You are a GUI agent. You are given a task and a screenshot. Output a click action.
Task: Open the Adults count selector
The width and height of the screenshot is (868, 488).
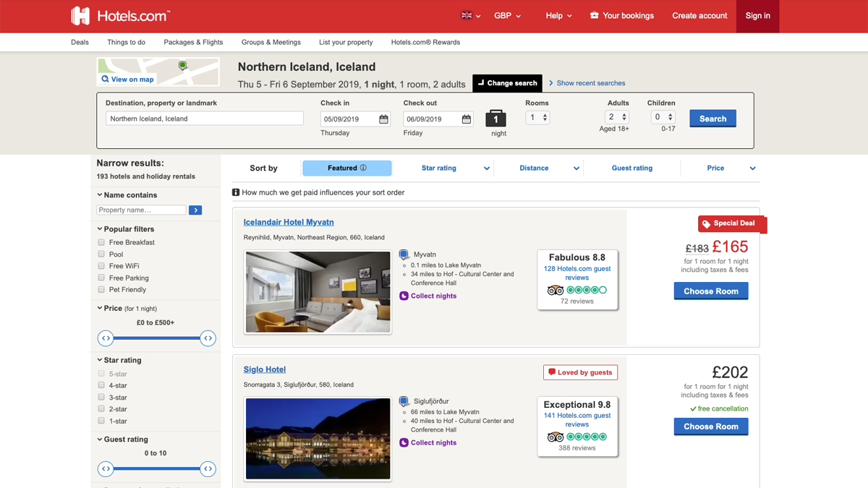tap(617, 117)
